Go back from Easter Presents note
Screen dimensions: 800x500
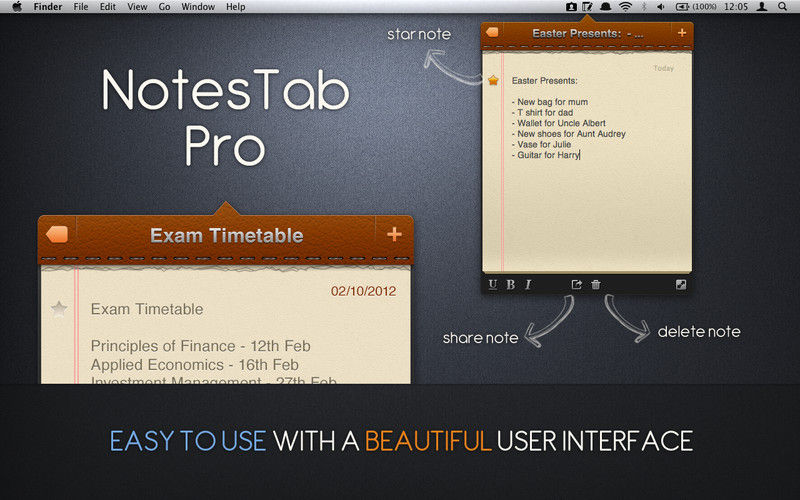point(492,32)
